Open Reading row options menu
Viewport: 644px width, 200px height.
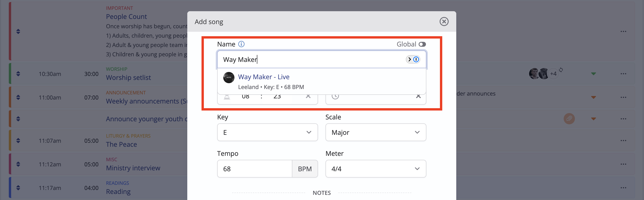coord(623,188)
